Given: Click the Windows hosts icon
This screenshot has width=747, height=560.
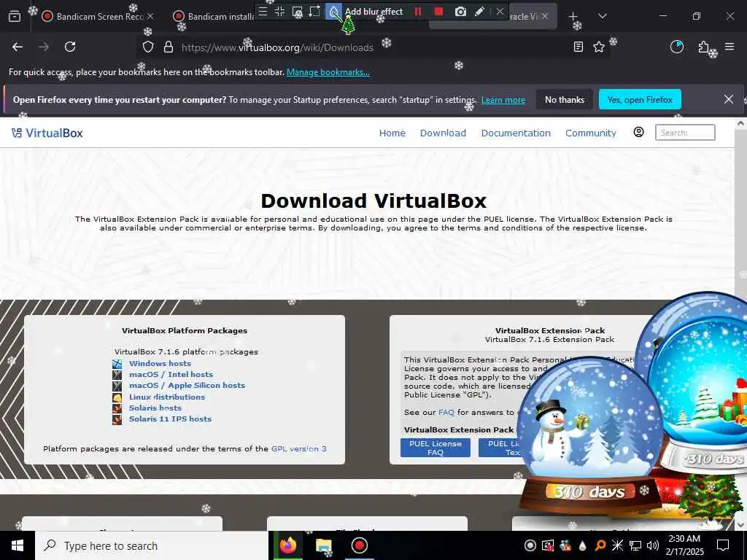Looking at the screenshot, I should (x=117, y=364).
